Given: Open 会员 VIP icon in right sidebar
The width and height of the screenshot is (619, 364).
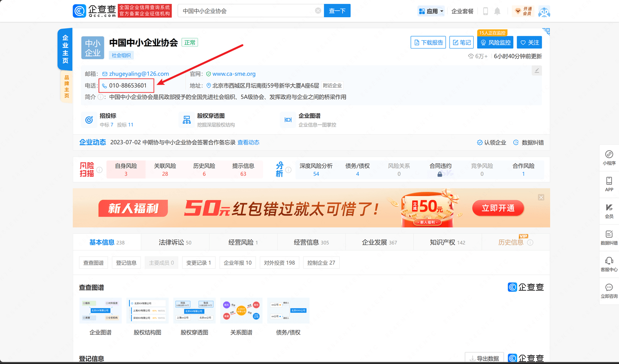Looking at the screenshot, I should pyautogui.click(x=609, y=211).
